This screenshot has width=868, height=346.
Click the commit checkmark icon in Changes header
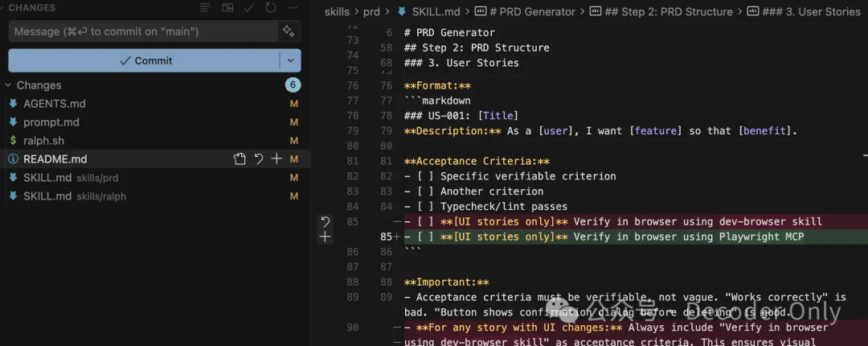[x=249, y=8]
